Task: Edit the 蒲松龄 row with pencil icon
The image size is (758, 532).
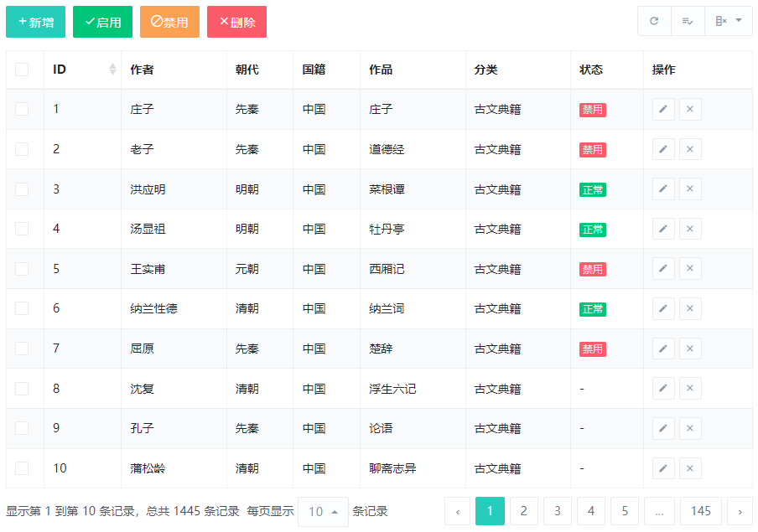Action: [x=663, y=468]
